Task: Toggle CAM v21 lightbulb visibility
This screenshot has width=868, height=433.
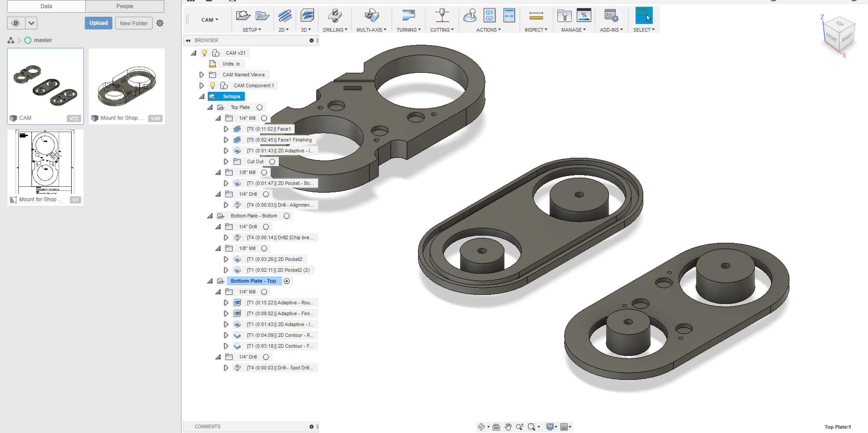Action: pos(205,53)
